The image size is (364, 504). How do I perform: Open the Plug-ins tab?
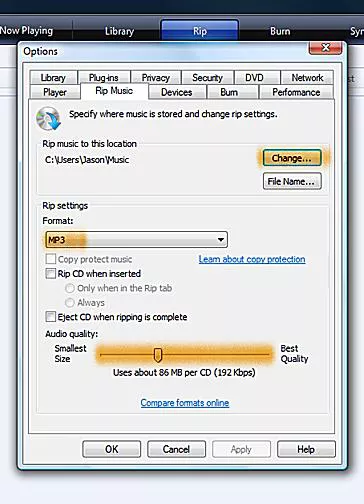(x=104, y=78)
